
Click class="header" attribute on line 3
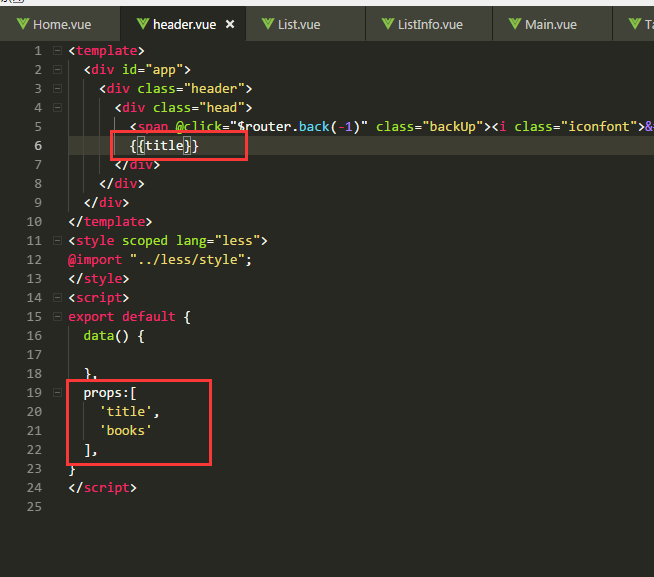click(191, 89)
